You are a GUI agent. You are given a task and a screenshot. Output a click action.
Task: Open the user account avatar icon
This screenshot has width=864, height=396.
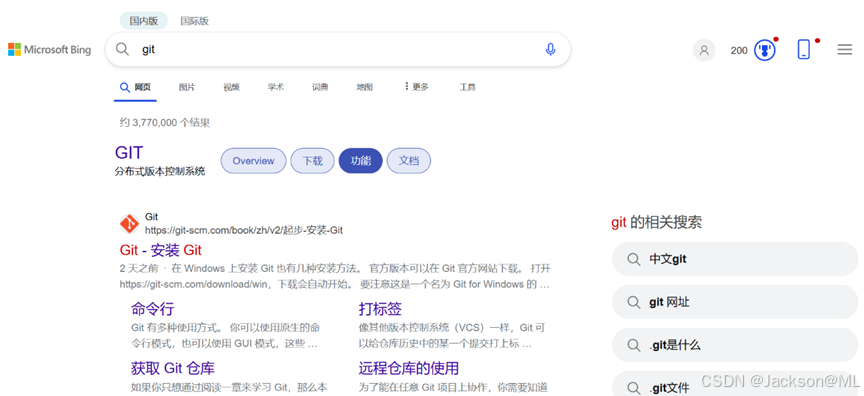[704, 50]
